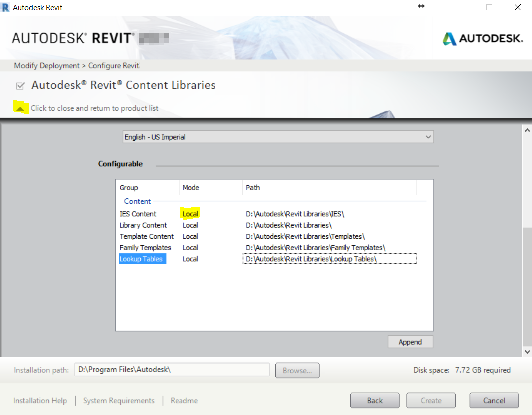Toggle the Autodesk Revit Content Libraries checkbox
The height and width of the screenshot is (415, 532).
[20, 86]
